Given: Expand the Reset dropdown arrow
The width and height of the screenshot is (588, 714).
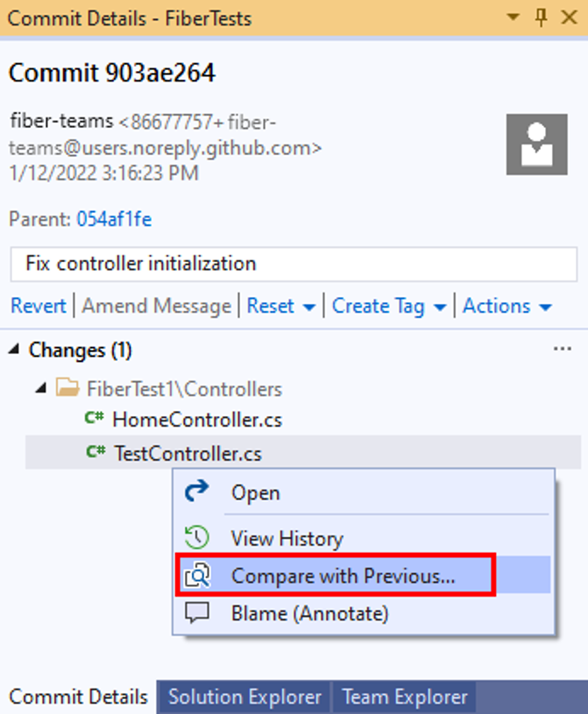Looking at the screenshot, I should pos(309,308).
